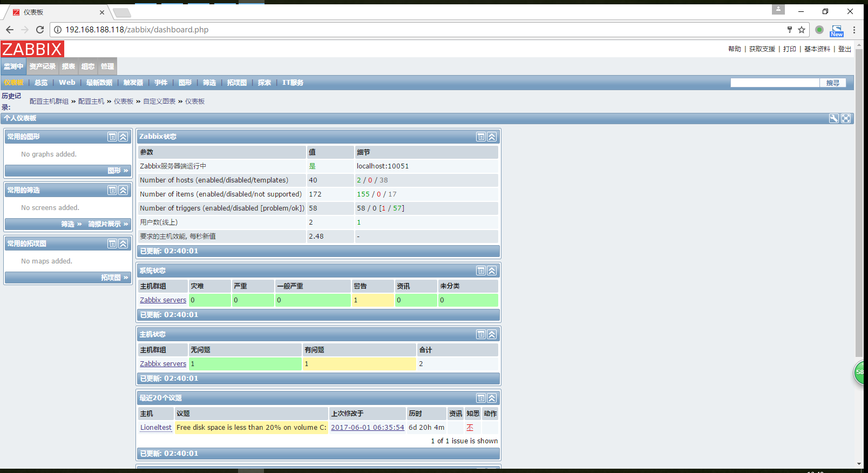The width and height of the screenshot is (868, 473).
Task: Open dashboard configuration wrench icon
Action: point(834,118)
